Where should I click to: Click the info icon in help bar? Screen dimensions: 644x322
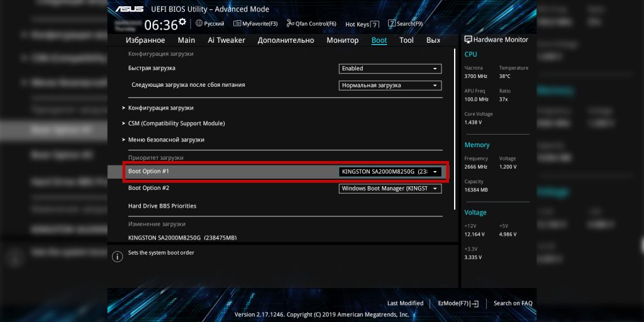117,257
